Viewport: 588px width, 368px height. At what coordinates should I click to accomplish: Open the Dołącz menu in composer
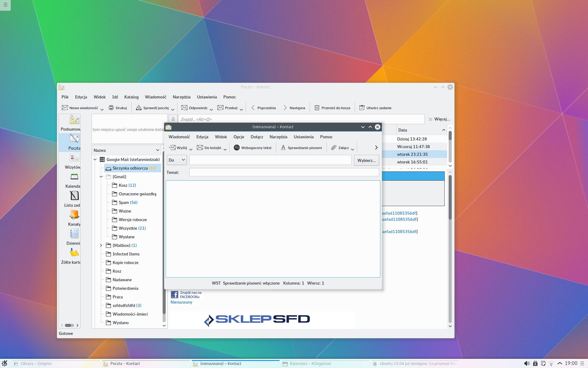[x=257, y=137]
